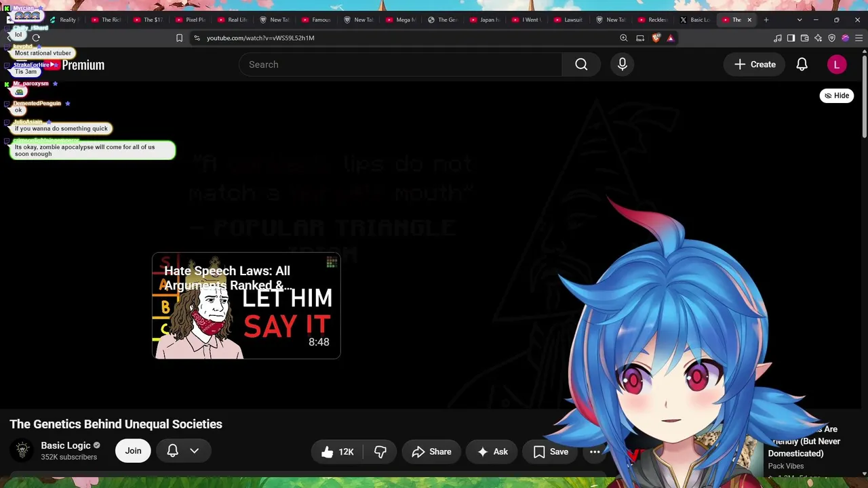Viewport: 868px width, 488px height.
Task: Hide the video overlay with Hide button
Action: coord(837,96)
